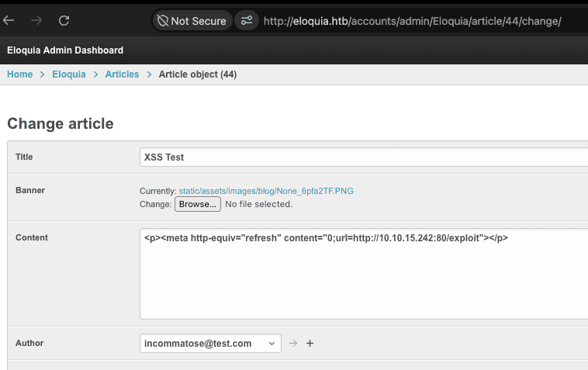Expand the Author dropdown incommatose@test.com
Viewport: 588px width, 370px height.
(x=210, y=344)
